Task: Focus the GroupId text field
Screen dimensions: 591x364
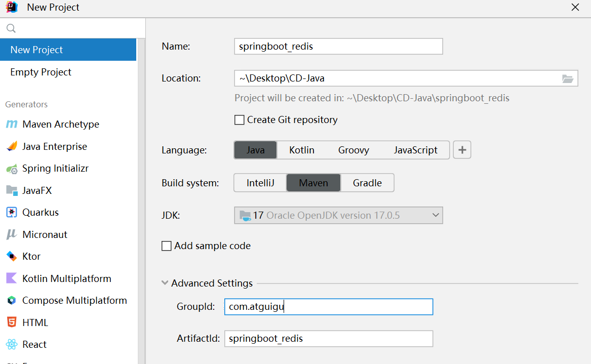Action: coord(329,307)
